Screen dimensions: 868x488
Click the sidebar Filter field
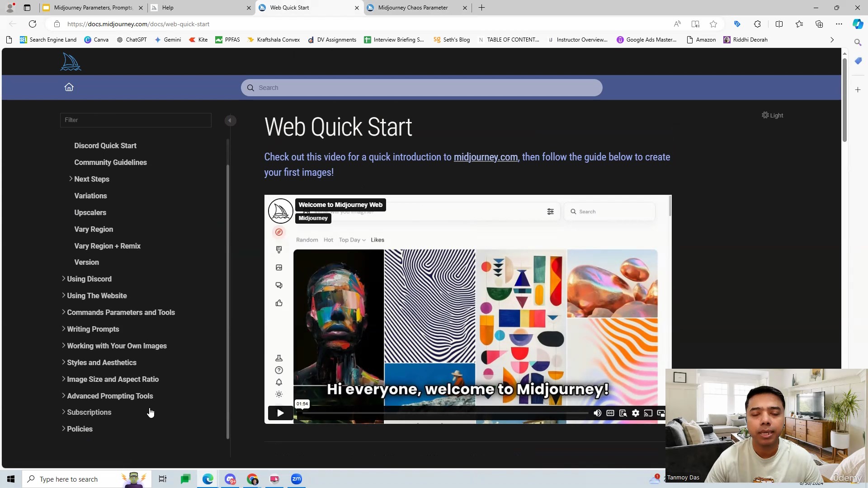coord(136,120)
